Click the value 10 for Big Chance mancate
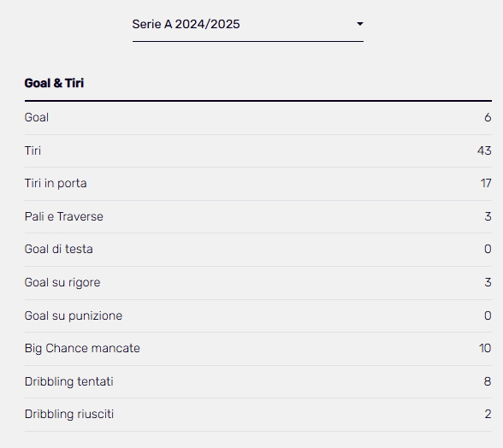The height and width of the screenshot is (448, 503). coord(485,348)
